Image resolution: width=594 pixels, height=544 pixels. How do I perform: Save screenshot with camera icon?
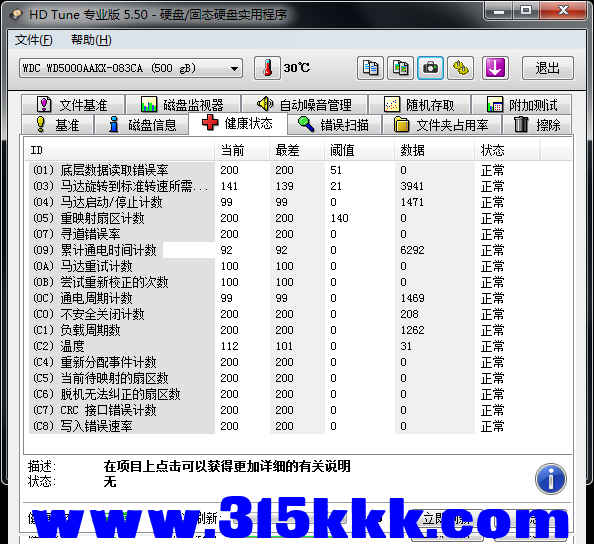(x=430, y=68)
